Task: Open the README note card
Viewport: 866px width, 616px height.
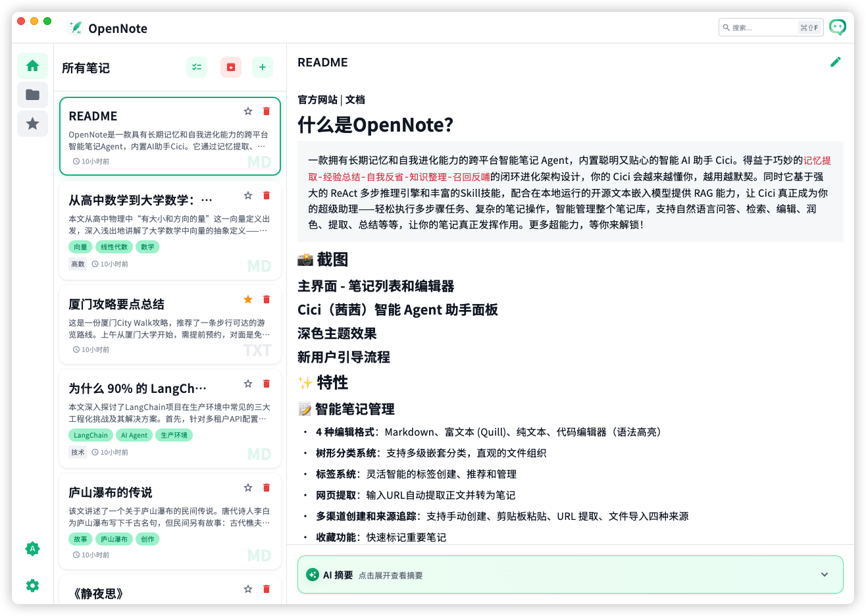Action: coord(170,136)
